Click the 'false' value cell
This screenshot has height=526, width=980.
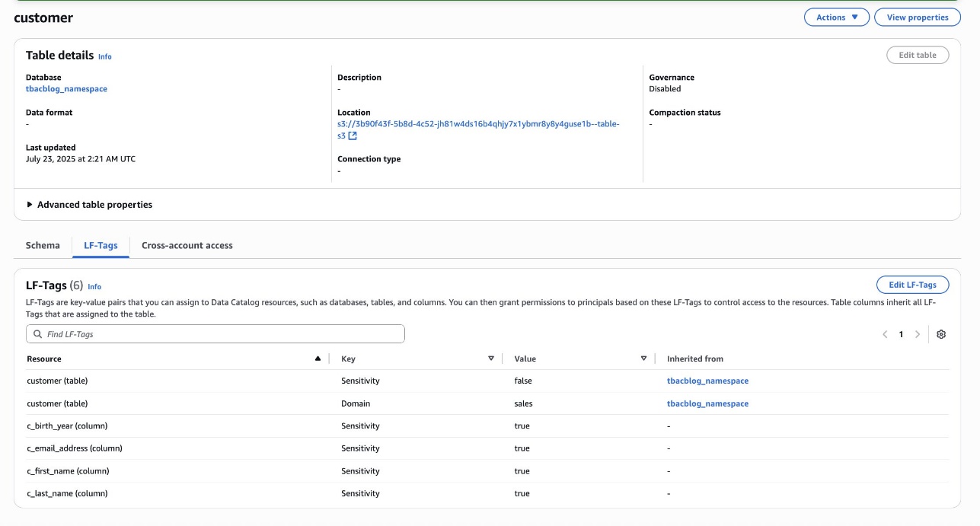point(523,381)
